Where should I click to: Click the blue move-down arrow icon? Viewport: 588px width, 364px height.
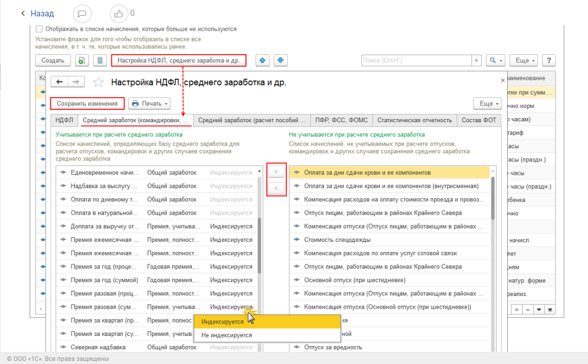click(280, 60)
